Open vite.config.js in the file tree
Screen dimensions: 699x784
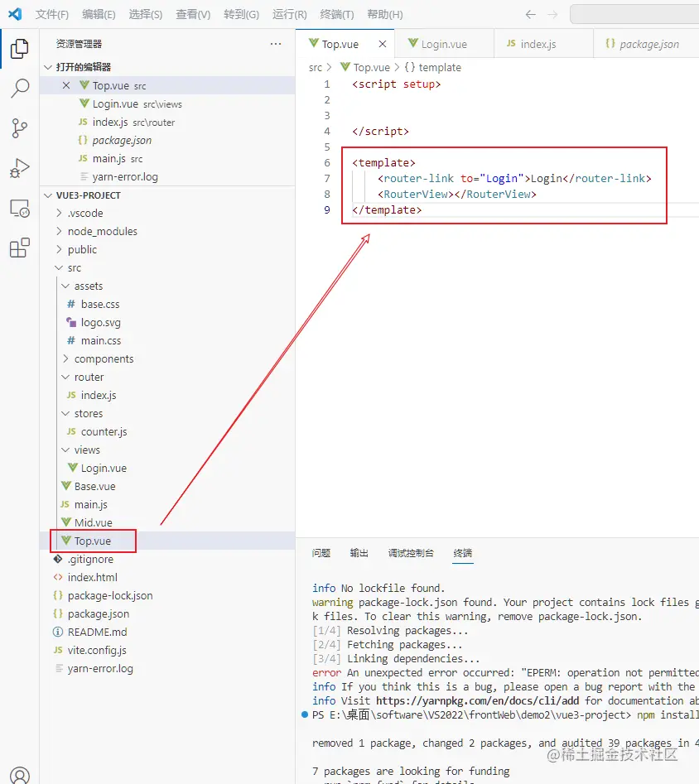click(167, 650)
